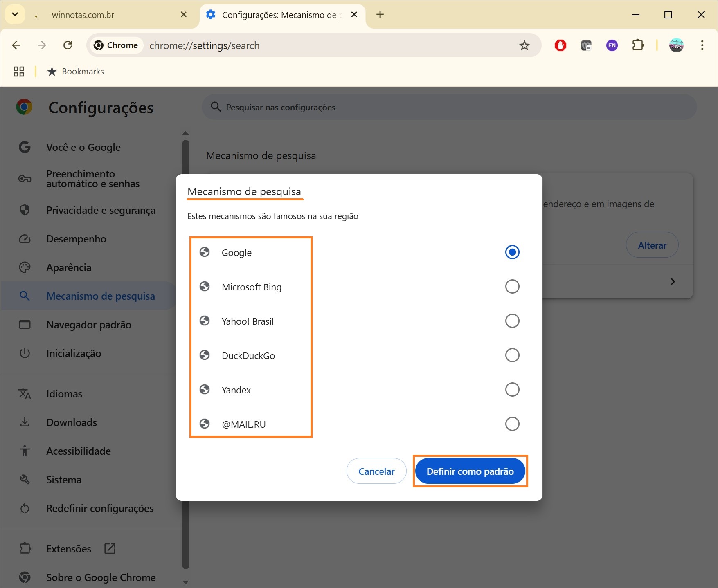Bookmark this page with the star icon

coord(524,45)
